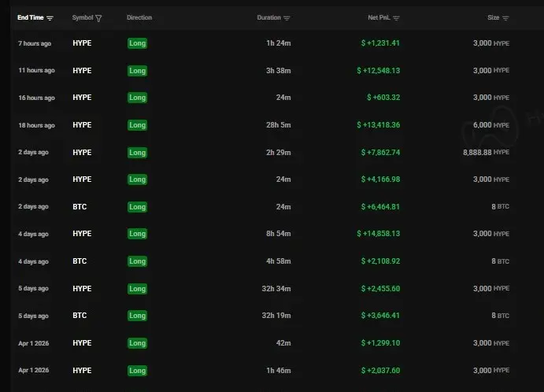The width and height of the screenshot is (544, 392).
Task: Click the Duration column header label
Action: click(x=269, y=17)
